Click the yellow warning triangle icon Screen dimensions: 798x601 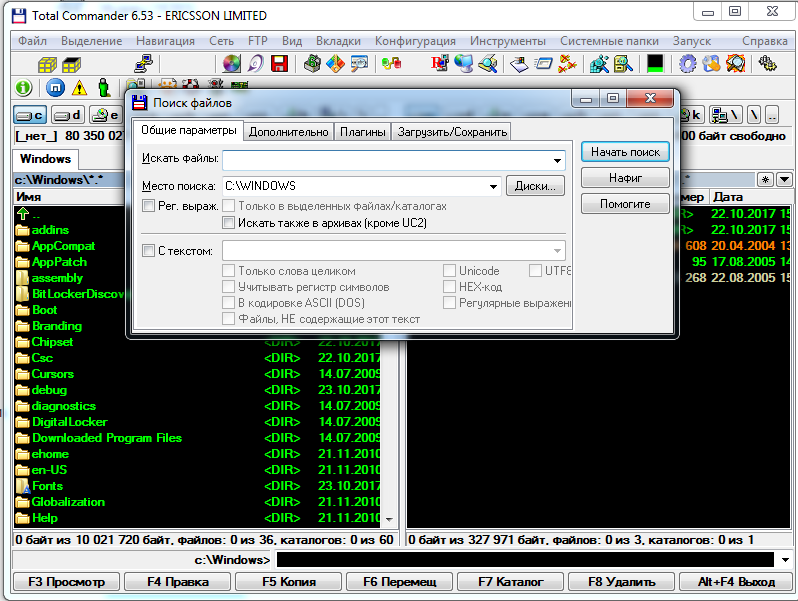(x=79, y=89)
